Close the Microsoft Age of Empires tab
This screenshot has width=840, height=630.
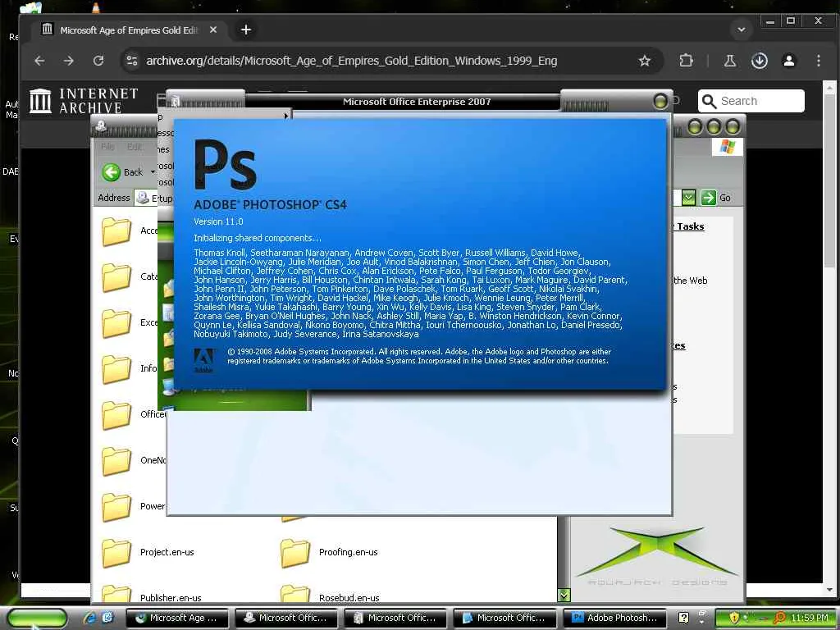(213, 30)
